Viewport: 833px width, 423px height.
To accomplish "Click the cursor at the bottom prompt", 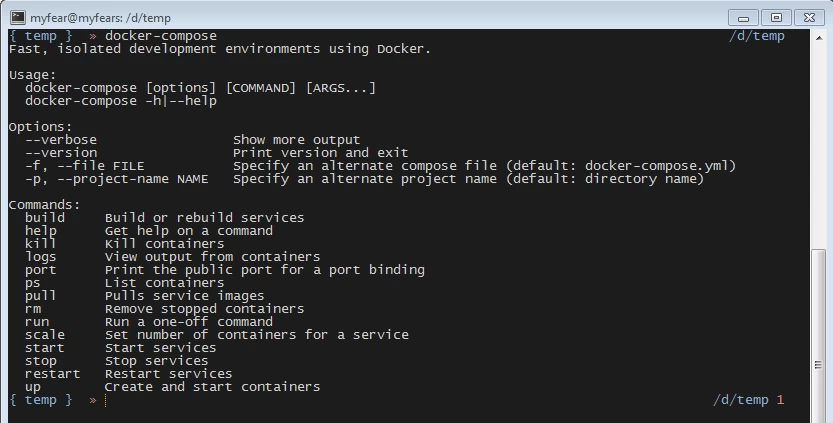I will tap(106, 400).
